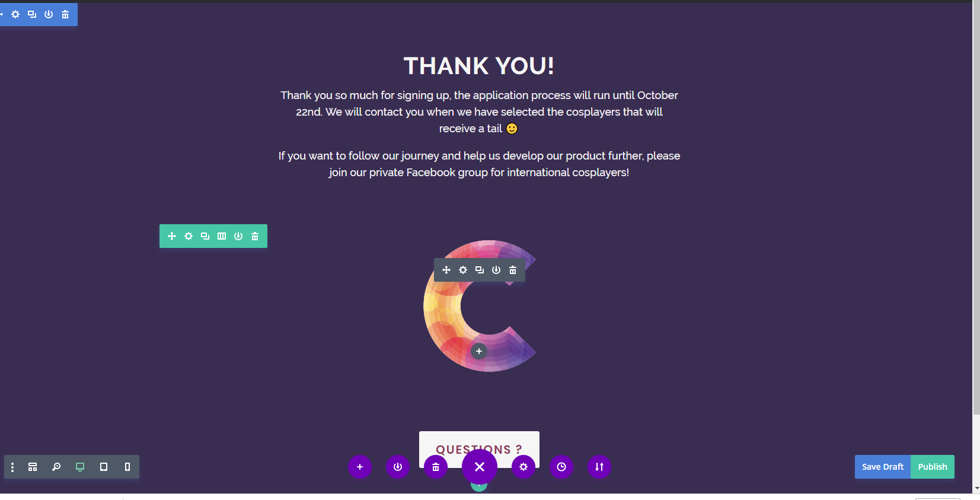This screenshot has width=980, height=500.
Task: Duplicate the row from green toolbar
Action: point(205,236)
